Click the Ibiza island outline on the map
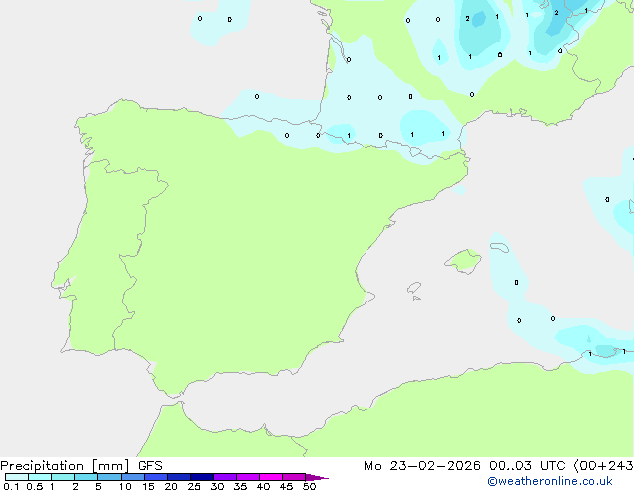634x490 pixels. pyautogui.click(x=414, y=288)
